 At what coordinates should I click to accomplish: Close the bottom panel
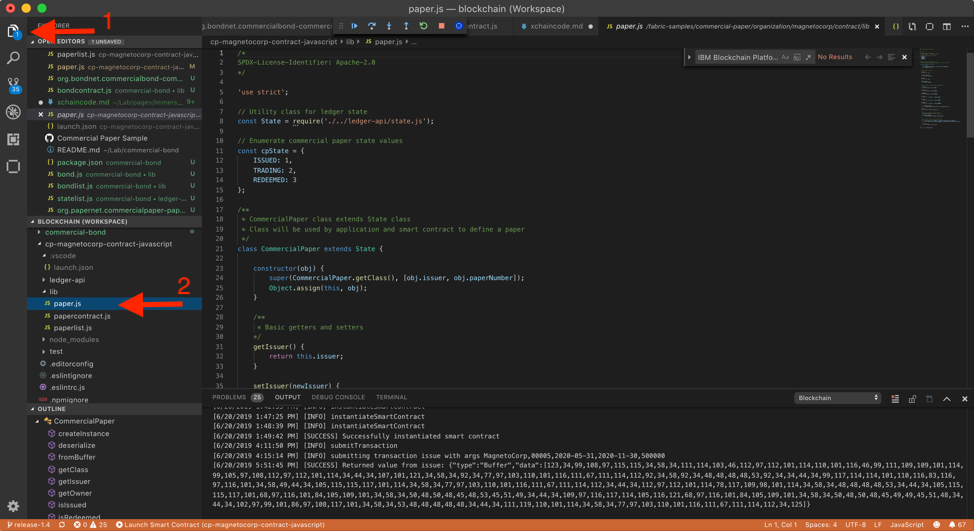point(965,399)
